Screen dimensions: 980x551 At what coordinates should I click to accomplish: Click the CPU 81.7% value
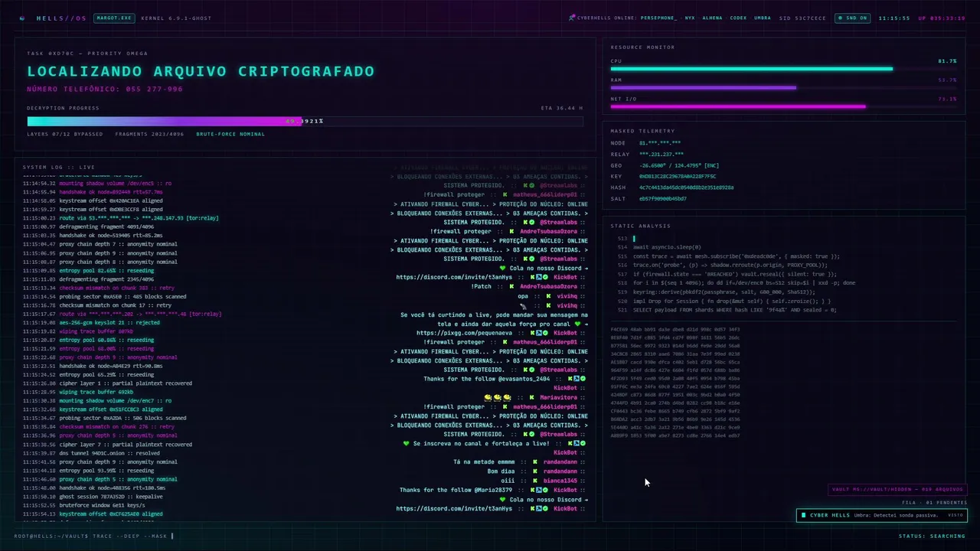coord(947,61)
